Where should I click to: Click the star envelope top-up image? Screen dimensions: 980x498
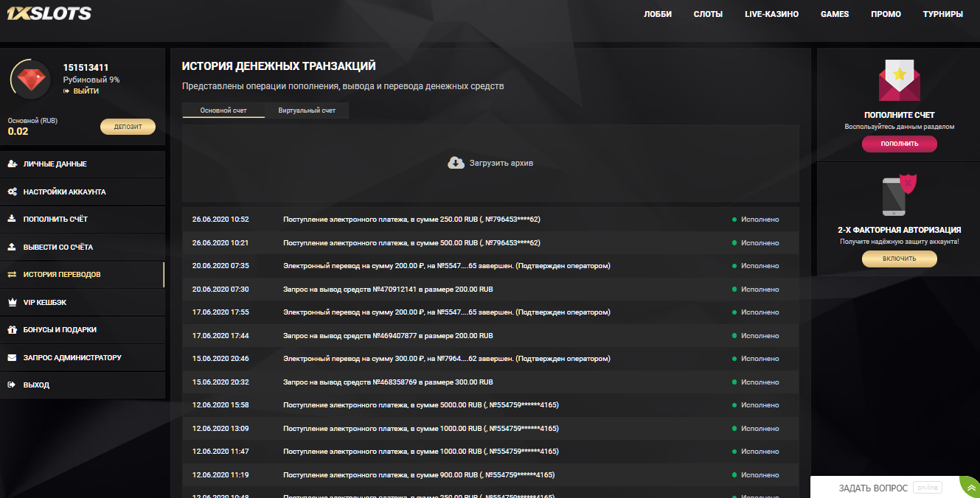point(899,81)
